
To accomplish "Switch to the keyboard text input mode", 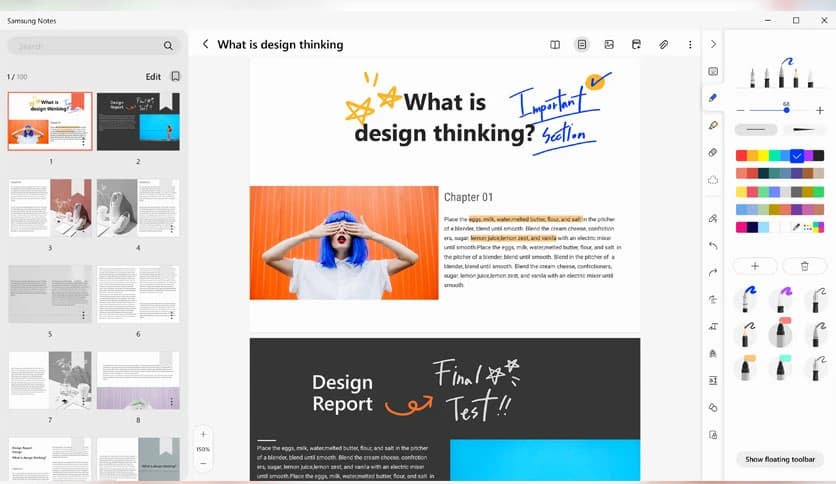I will [x=713, y=71].
